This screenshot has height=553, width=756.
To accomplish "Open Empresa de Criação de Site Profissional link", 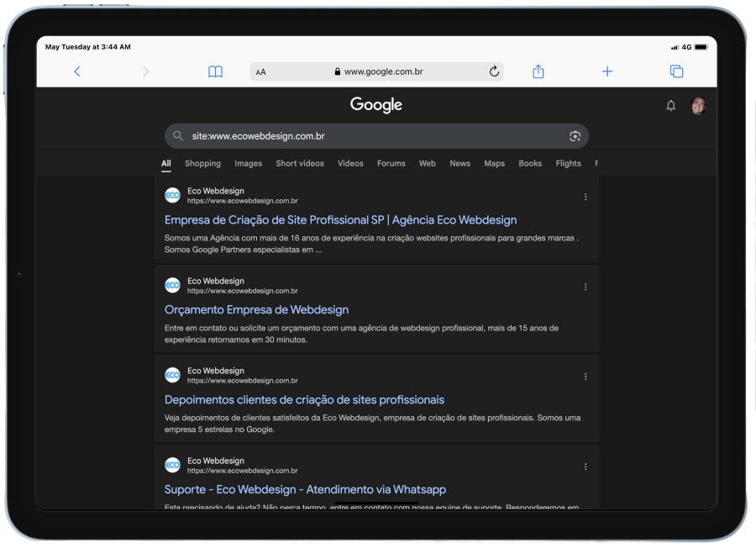I will 340,220.
